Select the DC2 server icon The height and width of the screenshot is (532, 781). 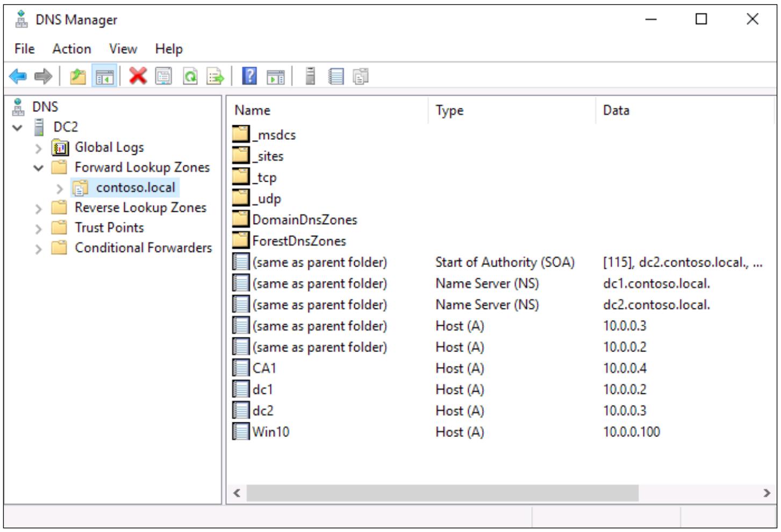(39, 127)
